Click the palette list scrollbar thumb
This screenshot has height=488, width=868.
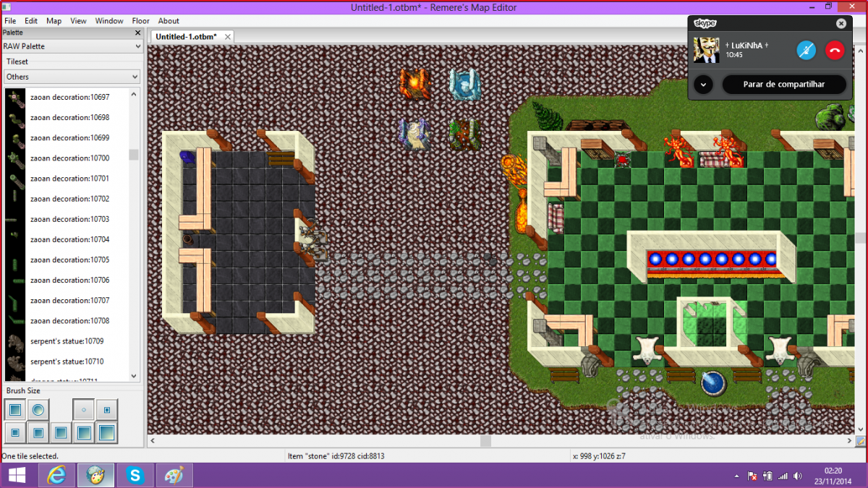[x=134, y=154]
